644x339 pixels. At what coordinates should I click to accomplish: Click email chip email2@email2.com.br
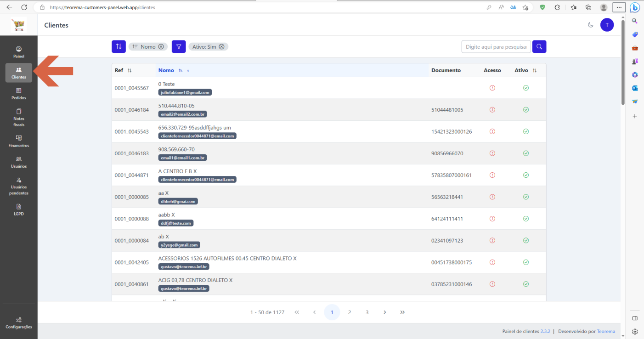pyautogui.click(x=183, y=114)
